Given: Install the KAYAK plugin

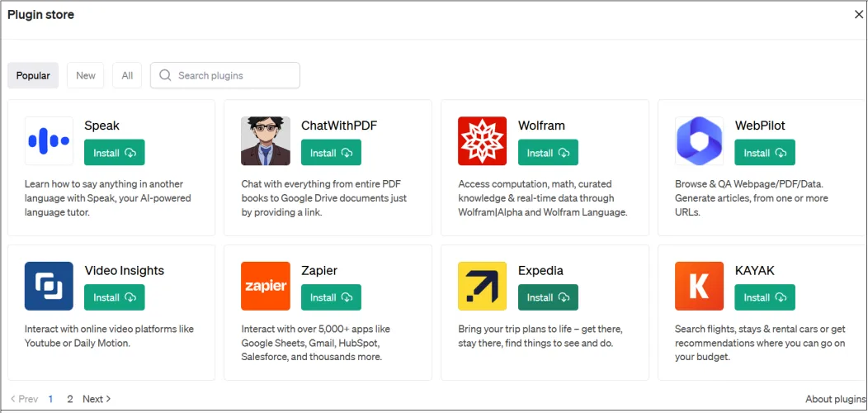Looking at the screenshot, I should pos(765,297).
